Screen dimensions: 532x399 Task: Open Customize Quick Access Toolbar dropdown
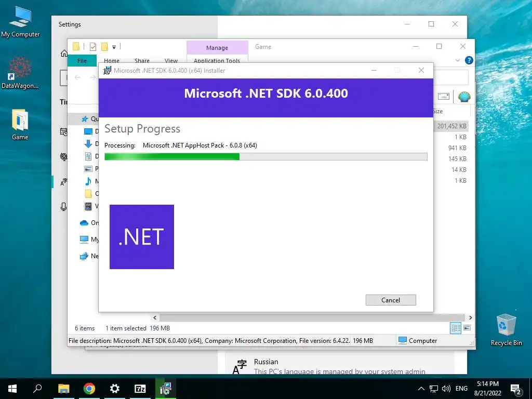click(114, 47)
